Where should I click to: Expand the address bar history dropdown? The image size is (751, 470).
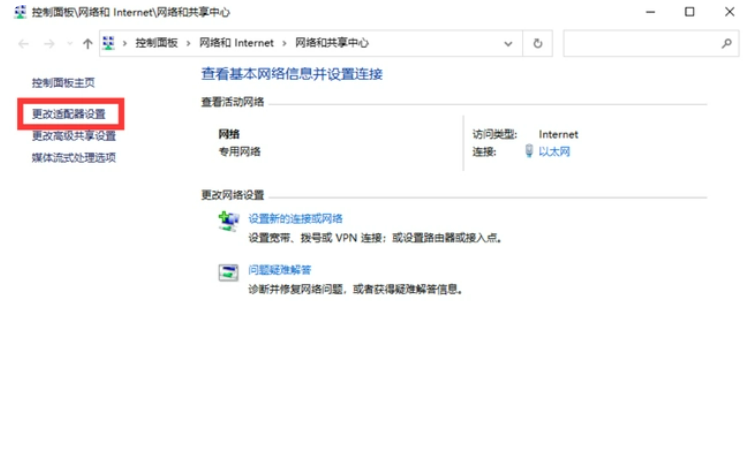click(509, 44)
